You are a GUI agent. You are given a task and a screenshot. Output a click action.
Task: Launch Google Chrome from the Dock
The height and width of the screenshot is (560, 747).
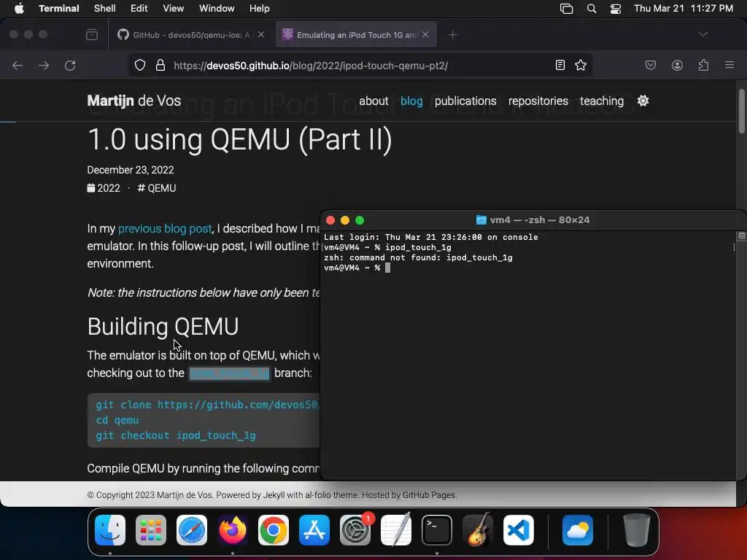tap(274, 530)
